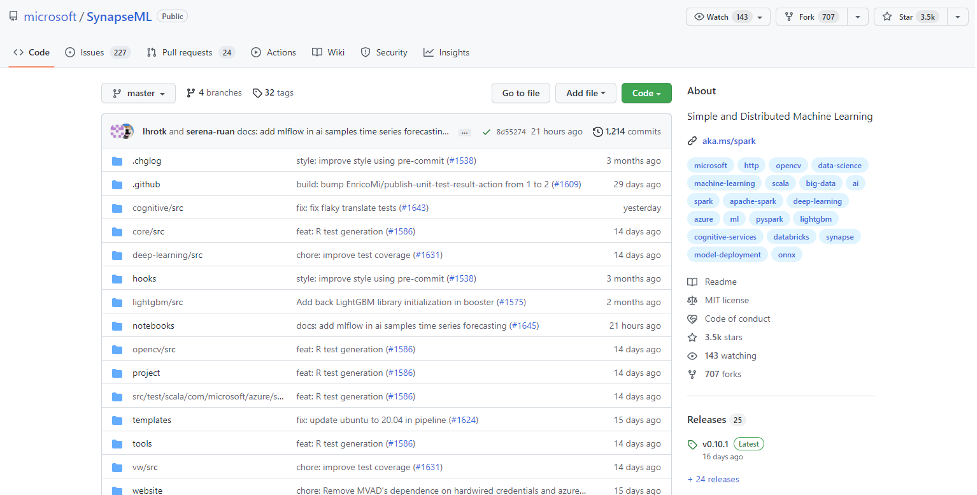Open the Add file dropdown
The width and height of the screenshot is (977, 495).
click(x=586, y=93)
